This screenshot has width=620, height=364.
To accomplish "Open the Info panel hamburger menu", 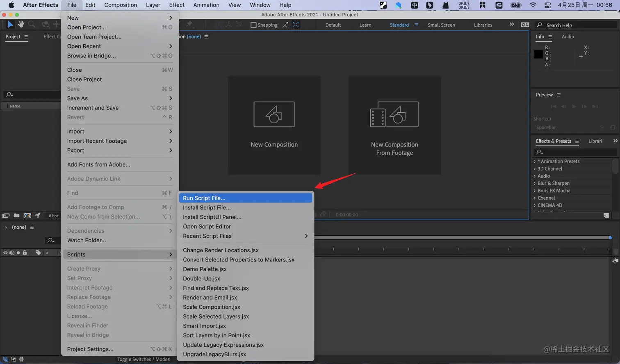I will coord(550,37).
